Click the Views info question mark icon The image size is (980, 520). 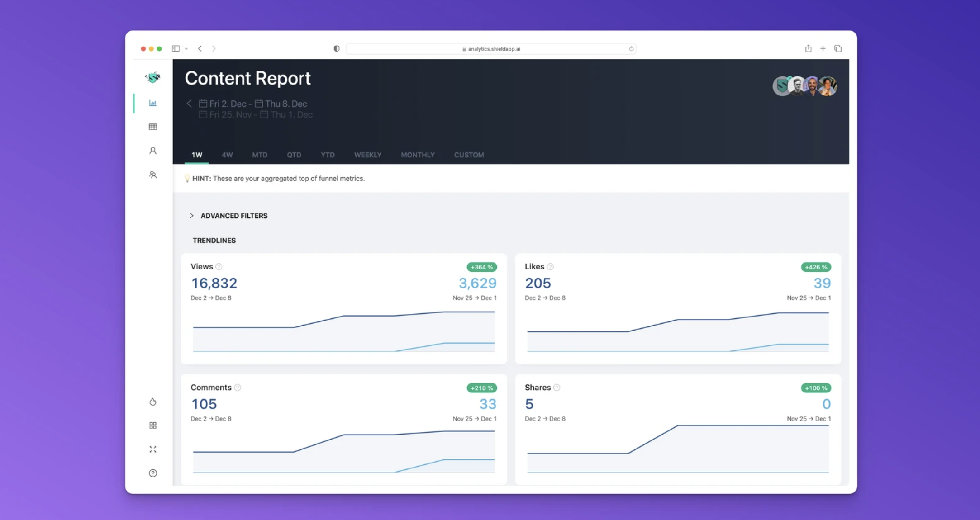[x=219, y=267]
